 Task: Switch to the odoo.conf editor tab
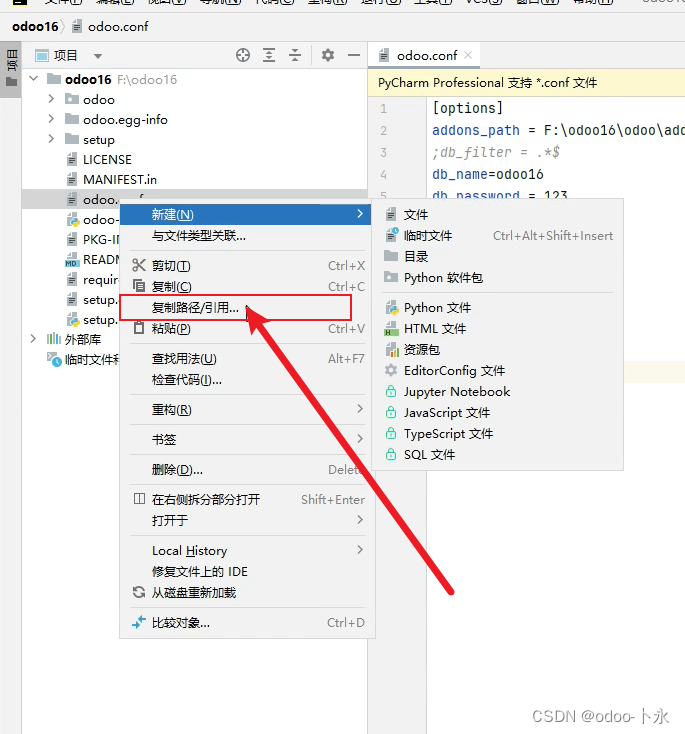coord(426,55)
